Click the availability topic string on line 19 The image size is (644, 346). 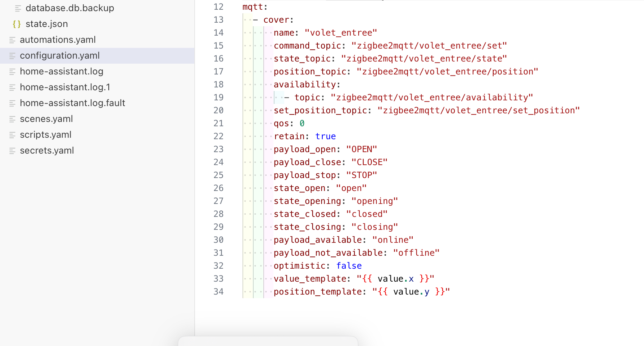coord(431,97)
